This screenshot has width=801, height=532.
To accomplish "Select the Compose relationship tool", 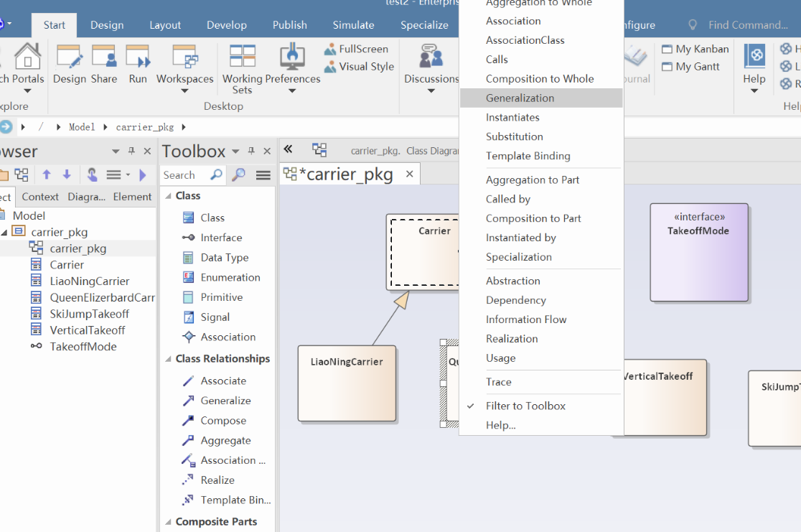I will pos(222,421).
